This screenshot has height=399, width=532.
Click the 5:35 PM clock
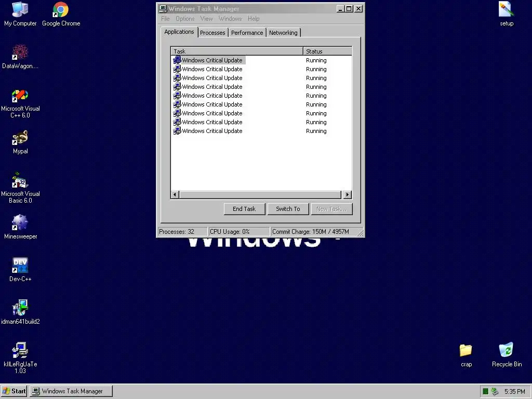click(x=514, y=392)
